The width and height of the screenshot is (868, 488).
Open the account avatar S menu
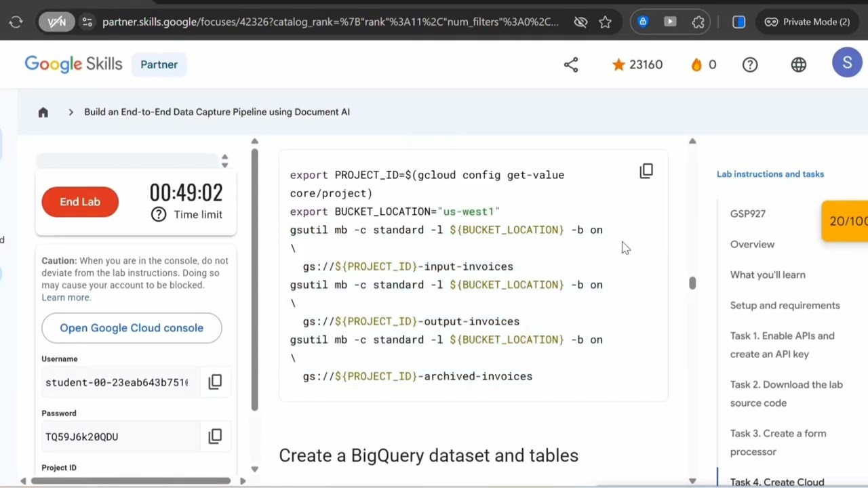[x=847, y=64]
